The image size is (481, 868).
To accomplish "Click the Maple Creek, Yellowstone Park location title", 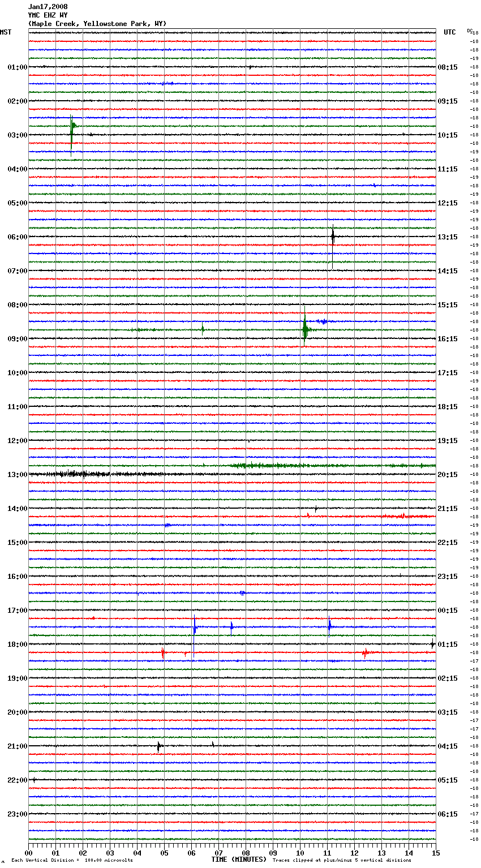I will tap(97, 24).
